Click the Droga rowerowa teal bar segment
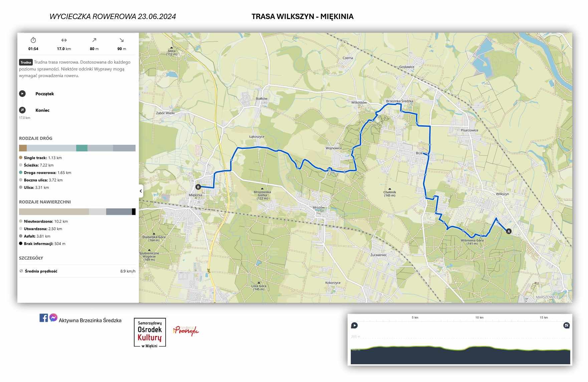 81,148
